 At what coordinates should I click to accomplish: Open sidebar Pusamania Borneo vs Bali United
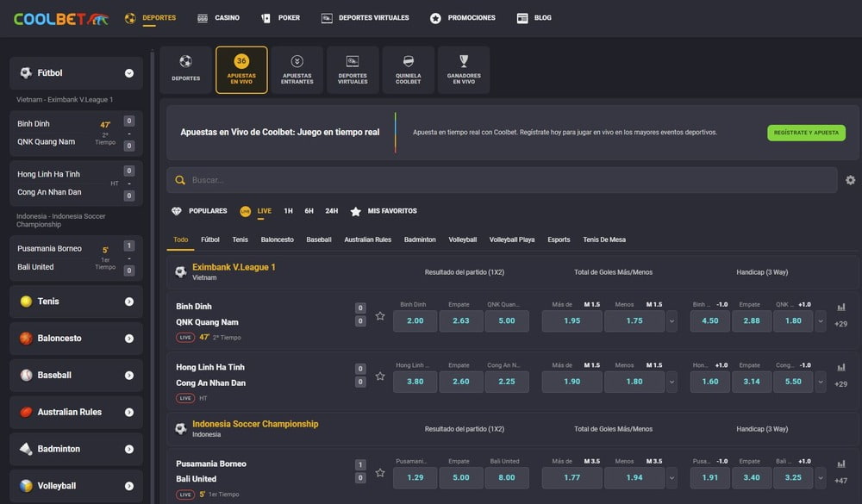coord(76,258)
